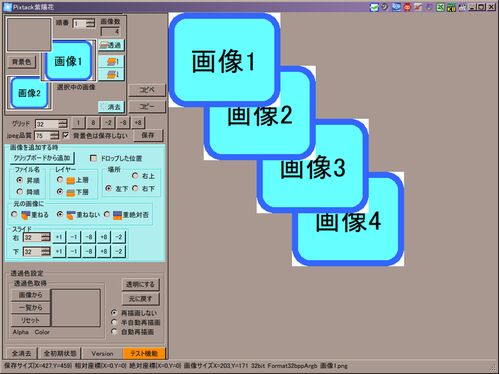Click the リセット button
Viewport: 500px width, 374px height.
[31, 320]
